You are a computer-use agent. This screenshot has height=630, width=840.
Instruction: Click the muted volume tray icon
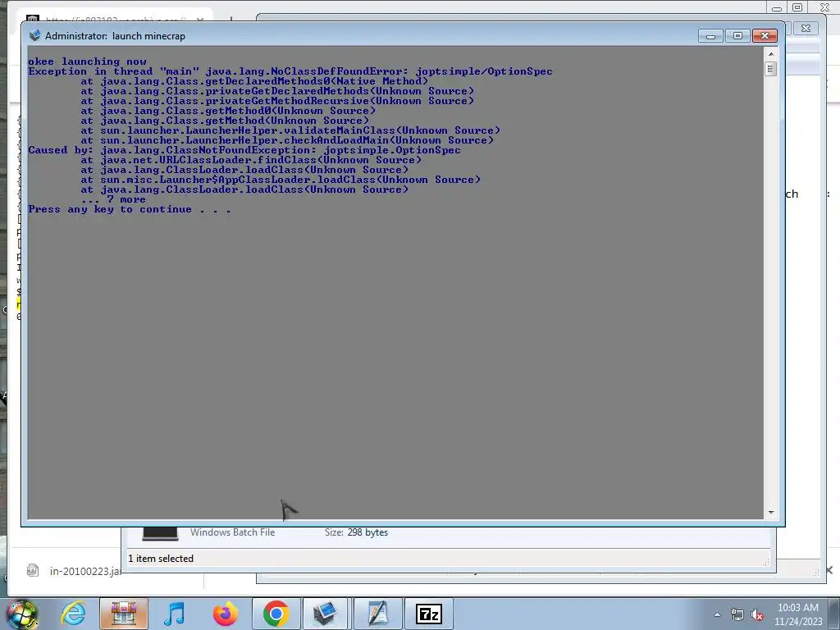point(757,615)
